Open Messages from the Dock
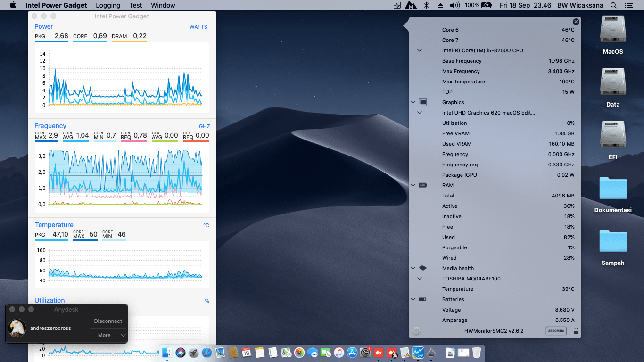The width and height of the screenshot is (644, 362). (313, 352)
